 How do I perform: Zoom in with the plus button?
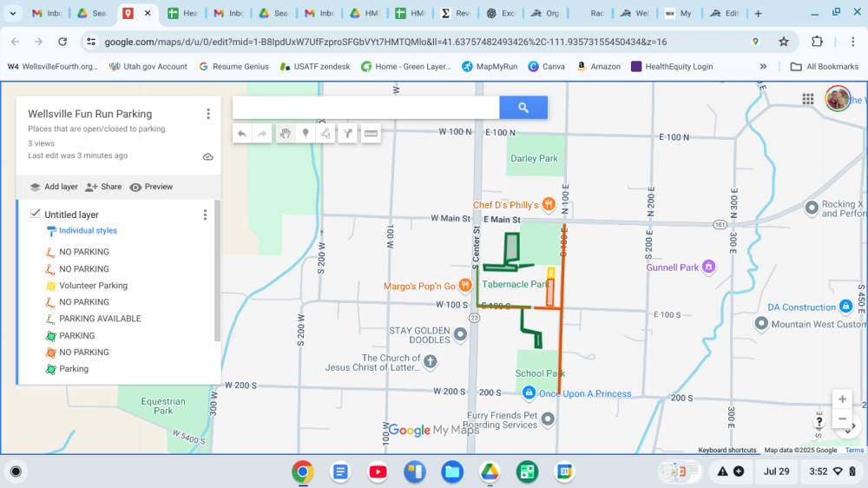click(x=842, y=399)
